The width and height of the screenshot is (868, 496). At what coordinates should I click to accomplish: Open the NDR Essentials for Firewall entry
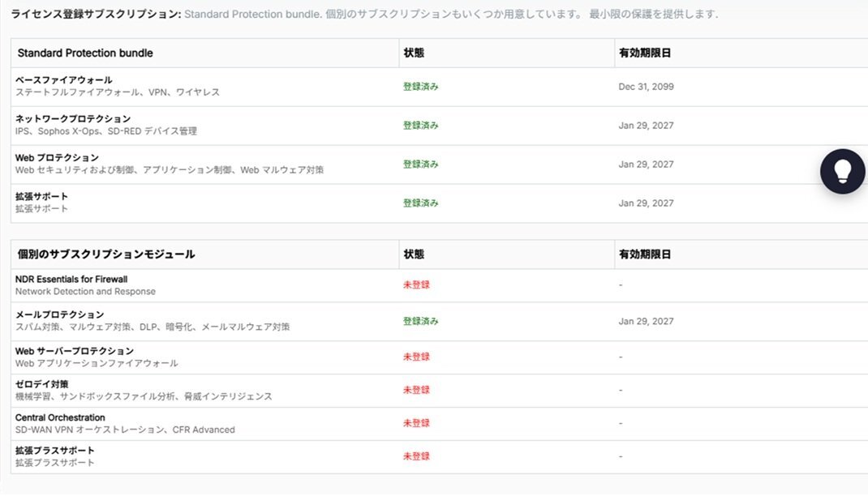[71, 280]
